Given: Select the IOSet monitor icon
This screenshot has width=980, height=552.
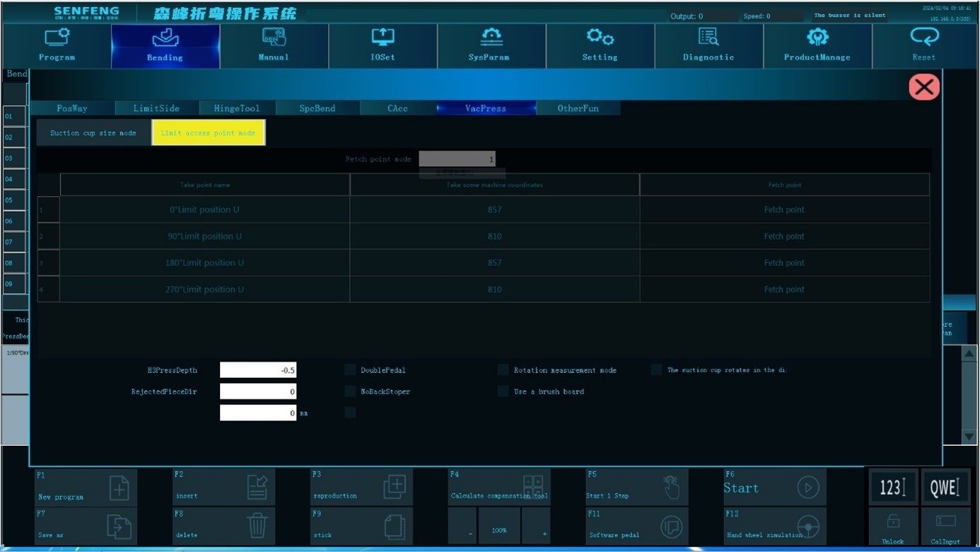Looking at the screenshot, I should pos(383,38).
